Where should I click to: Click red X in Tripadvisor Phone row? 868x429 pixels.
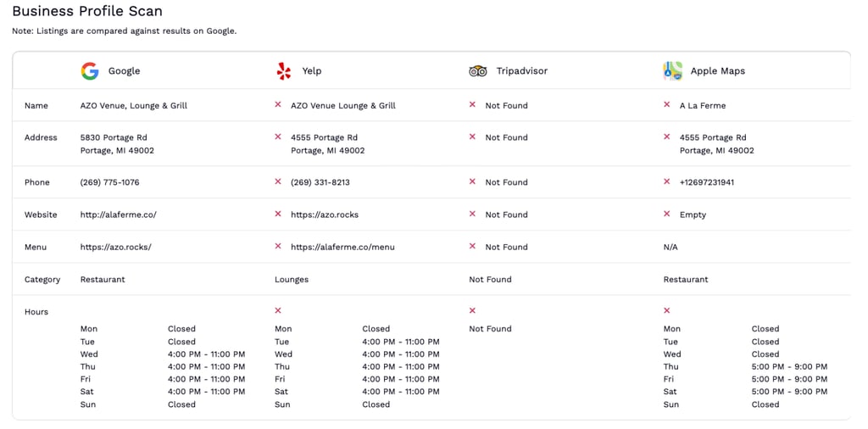(472, 181)
